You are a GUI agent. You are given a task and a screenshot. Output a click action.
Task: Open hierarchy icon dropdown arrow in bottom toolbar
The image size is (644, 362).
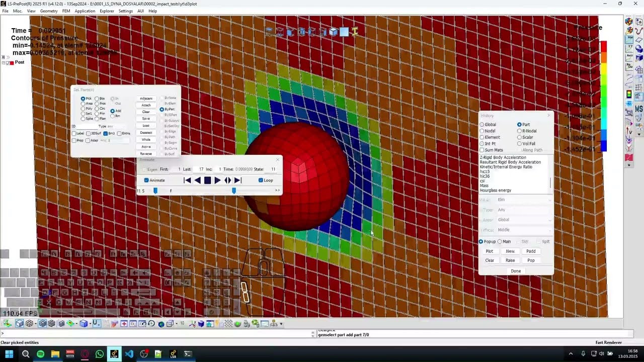(x=281, y=324)
